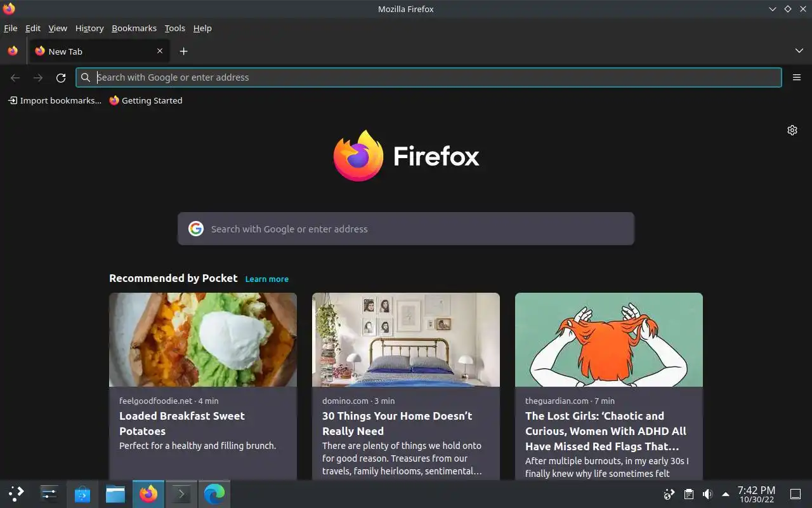The image size is (812, 508).
Task: Expand the list all tabs chevron
Action: click(x=799, y=51)
